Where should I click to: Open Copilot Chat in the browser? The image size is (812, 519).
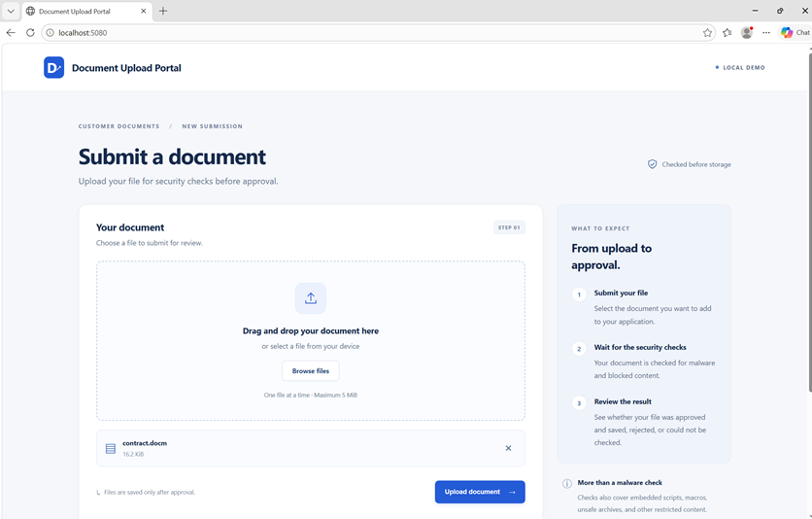pos(795,33)
